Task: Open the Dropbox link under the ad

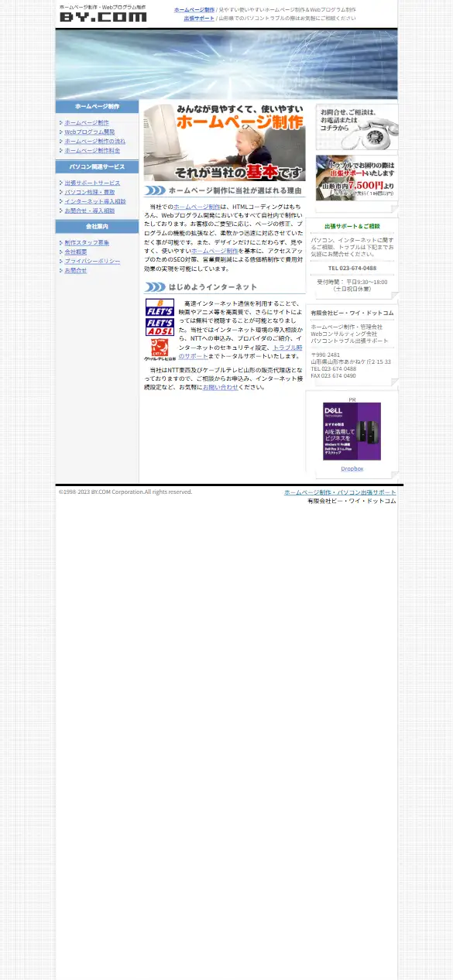Action: point(352,468)
